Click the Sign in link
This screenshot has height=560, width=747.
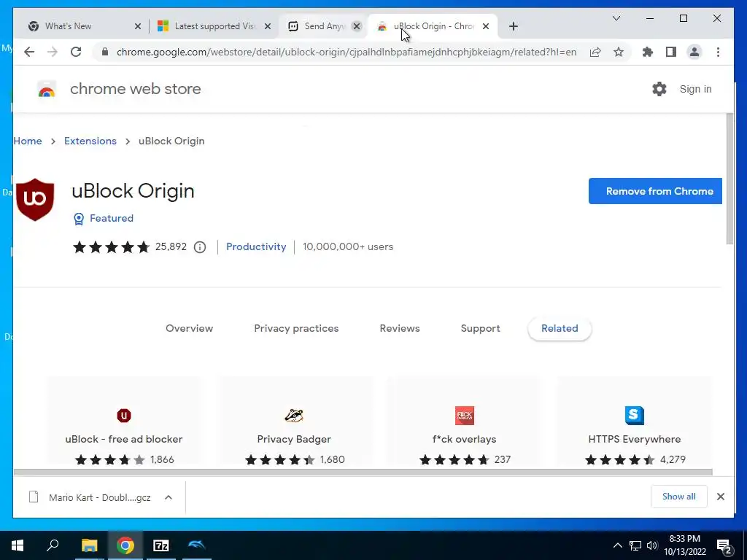click(695, 89)
